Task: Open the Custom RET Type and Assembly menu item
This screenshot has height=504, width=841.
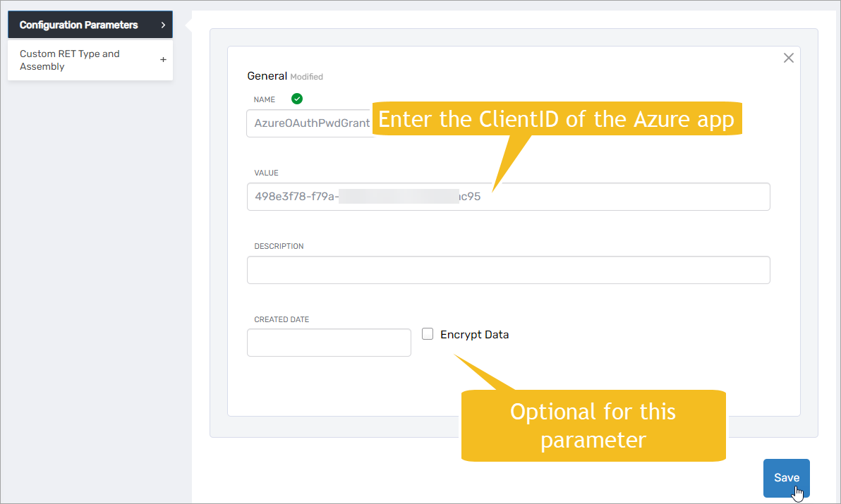Action: 69,60
